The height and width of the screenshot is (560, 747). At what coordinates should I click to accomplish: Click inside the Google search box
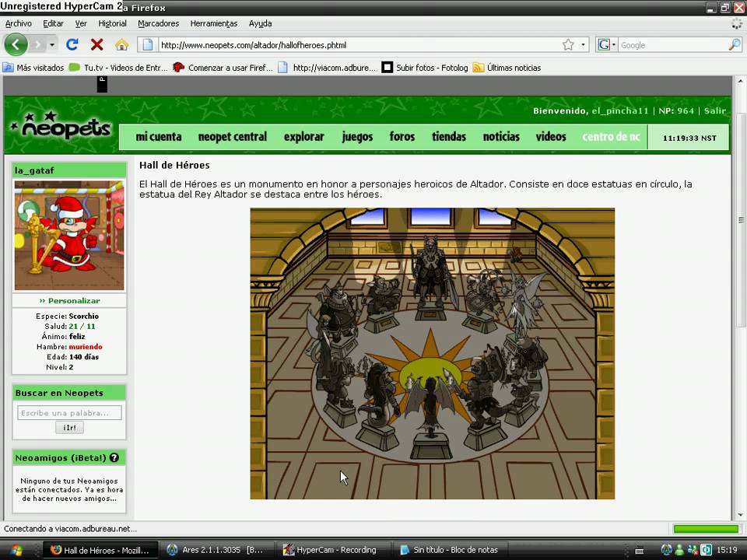click(672, 45)
